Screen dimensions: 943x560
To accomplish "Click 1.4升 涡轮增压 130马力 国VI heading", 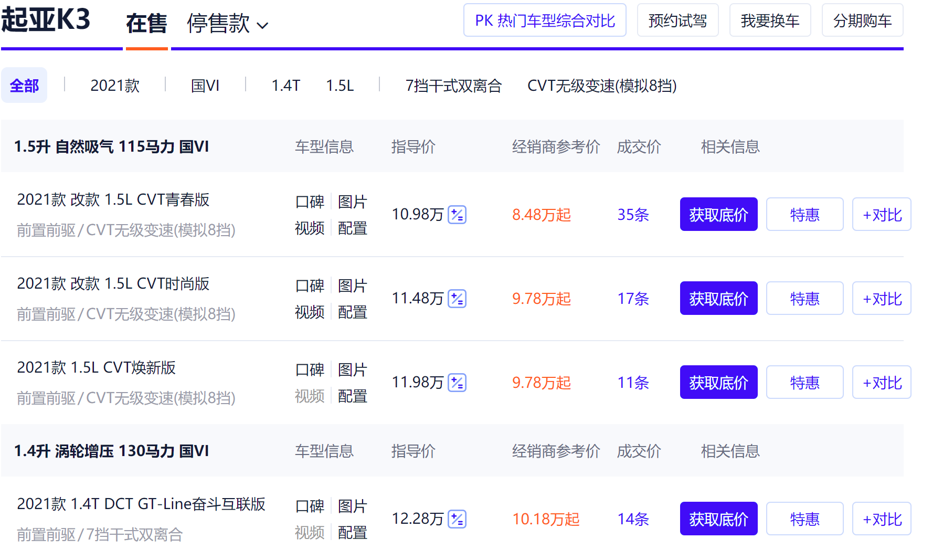I will click(x=111, y=451).
